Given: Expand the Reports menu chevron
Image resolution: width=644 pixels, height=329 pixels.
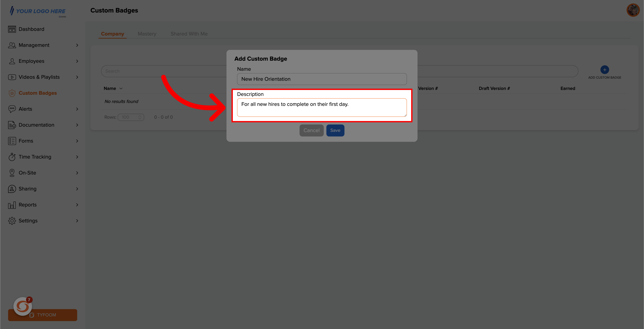Looking at the screenshot, I should coord(77,205).
